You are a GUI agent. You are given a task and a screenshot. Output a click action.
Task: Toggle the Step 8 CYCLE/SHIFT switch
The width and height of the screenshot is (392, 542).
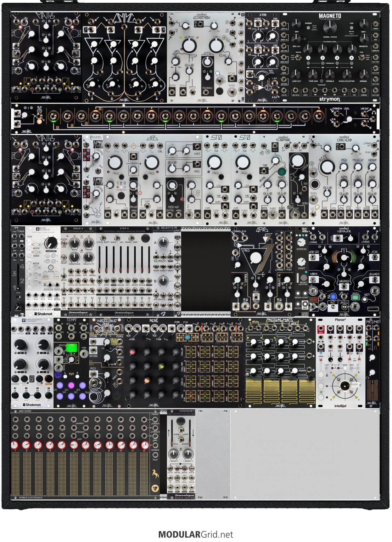click(x=103, y=238)
